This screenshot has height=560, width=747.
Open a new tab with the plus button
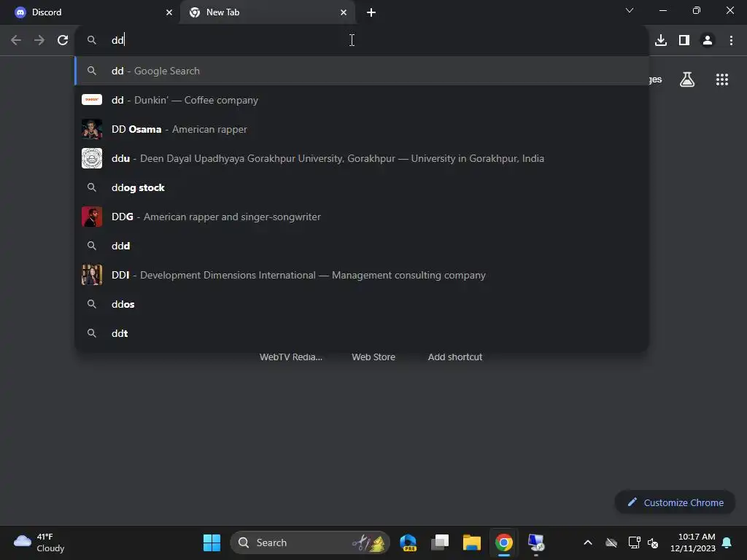(371, 12)
